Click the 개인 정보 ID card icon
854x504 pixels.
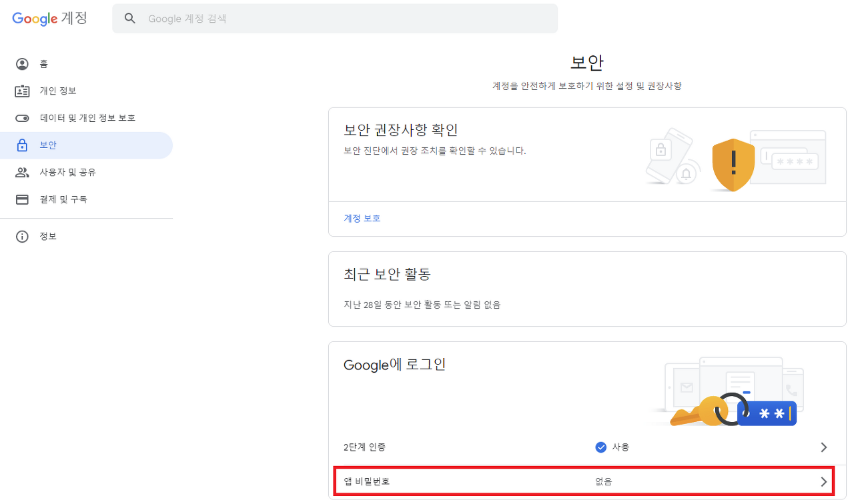23,91
